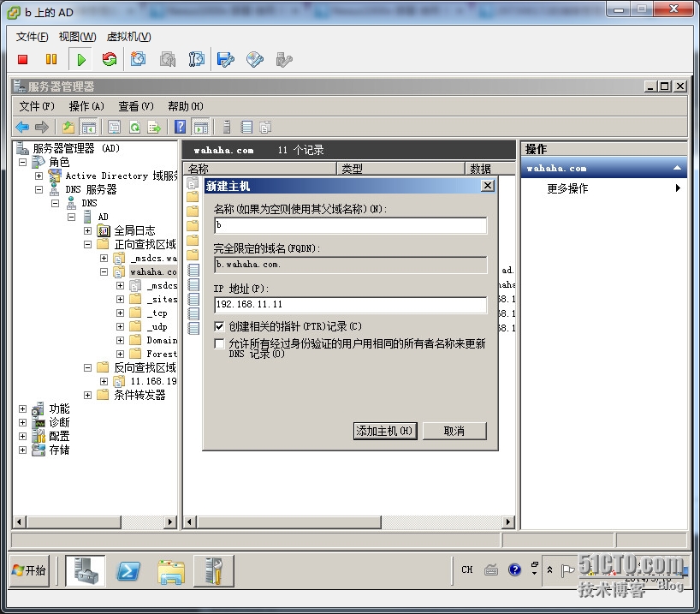This screenshot has height=614, width=700.
Task: Check allow authenticated users to update DNS
Action: coord(219,343)
